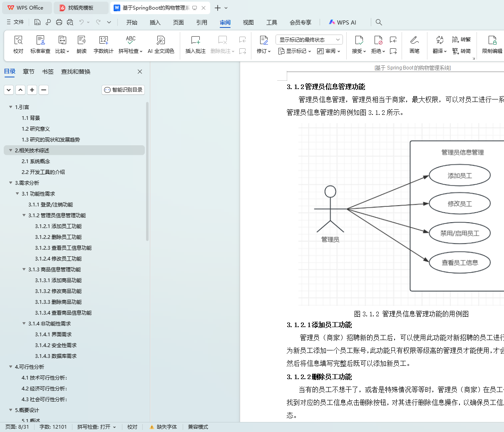Launch AI 全文润色 polishing tool
Image resolution: width=504 pixels, height=432 pixels.
coord(161,45)
